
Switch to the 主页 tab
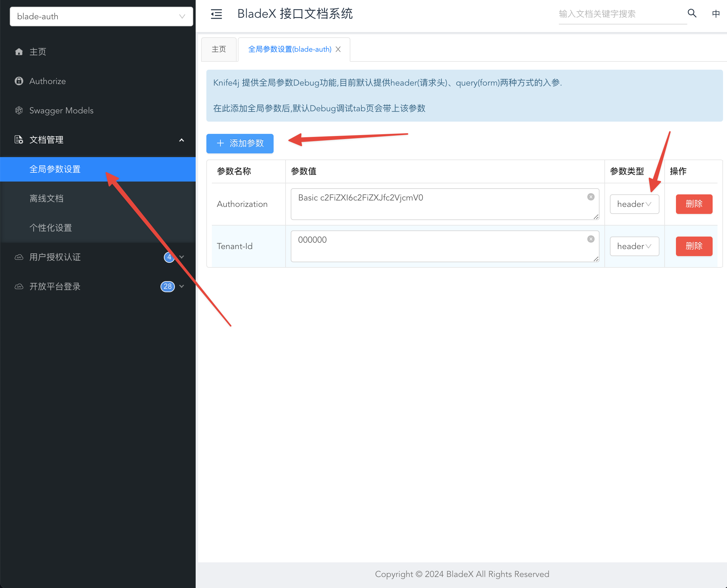click(219, 50)
